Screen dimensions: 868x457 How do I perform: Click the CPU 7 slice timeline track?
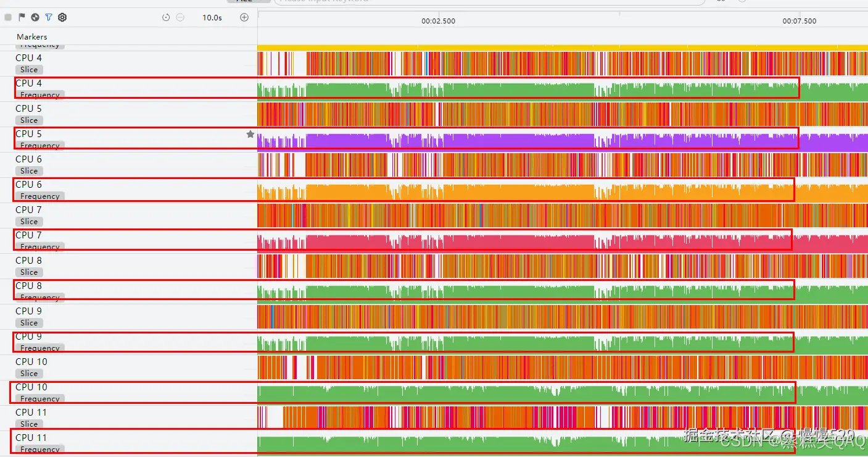pyautogui.click(x=563, y=216)
